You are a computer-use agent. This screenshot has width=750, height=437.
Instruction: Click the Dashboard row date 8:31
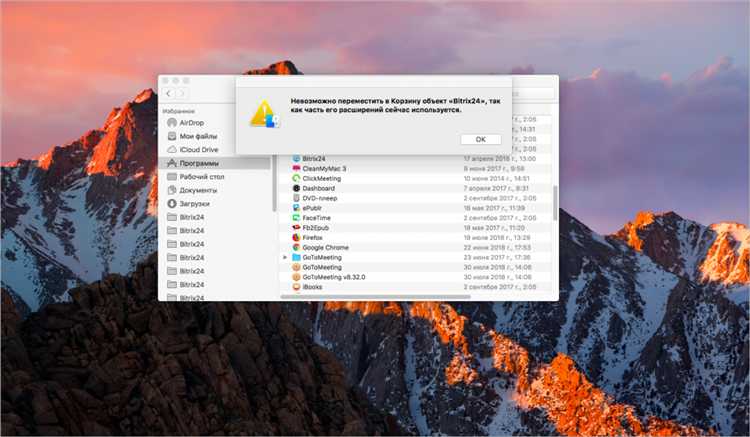496,188
